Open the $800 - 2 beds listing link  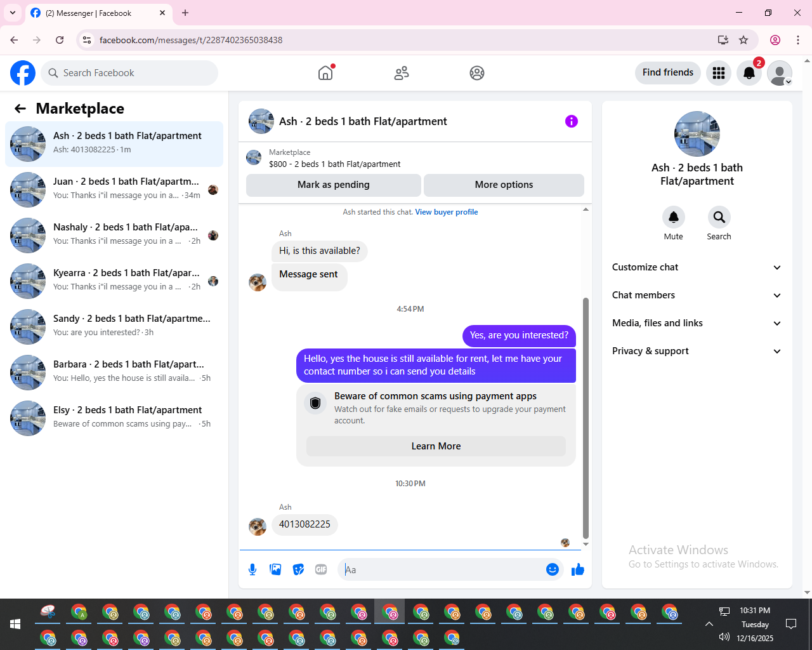click(334, 164)
